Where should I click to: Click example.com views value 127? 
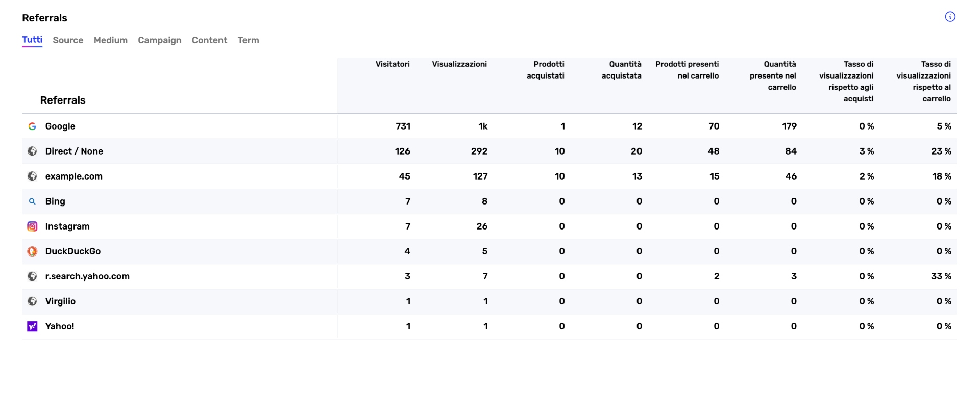480,176
